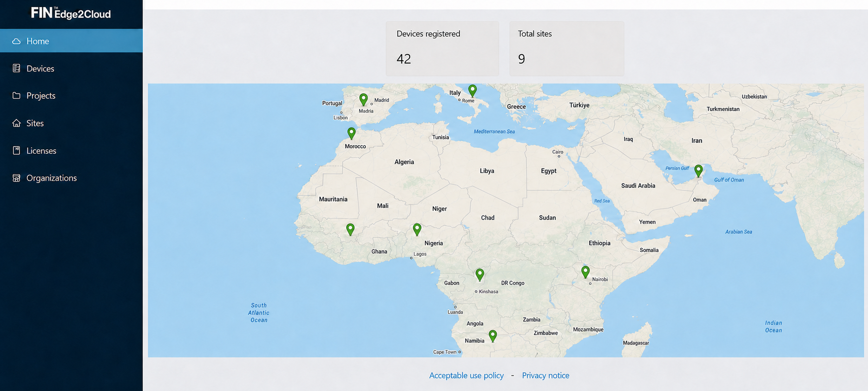Viewport: 868px width, 391px height.
Task: Open the Projects section
Action: coord(72,96)
